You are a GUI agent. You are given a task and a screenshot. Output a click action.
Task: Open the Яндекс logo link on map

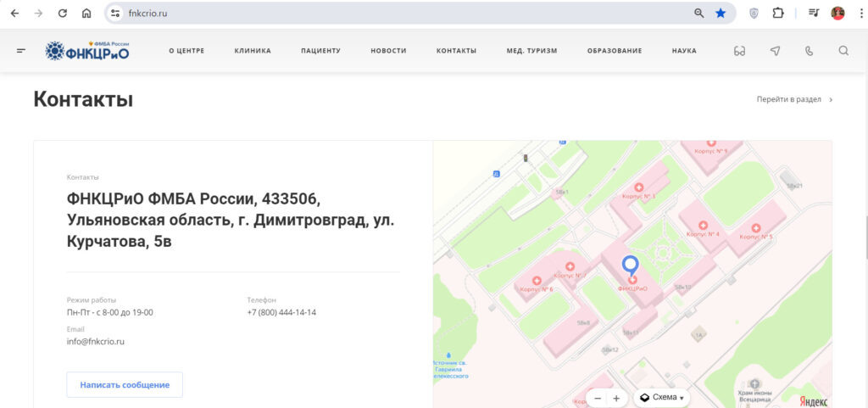pyautogui.click(x=814, y=401)
